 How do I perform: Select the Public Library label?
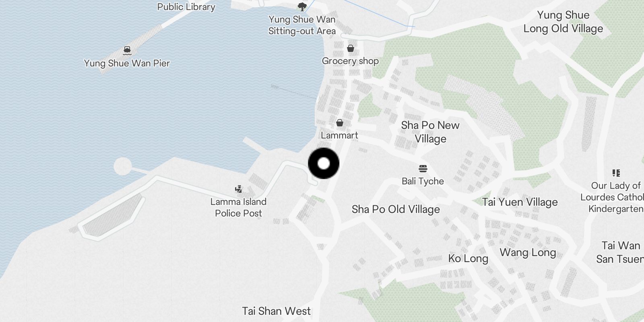[x=186, y=6]
